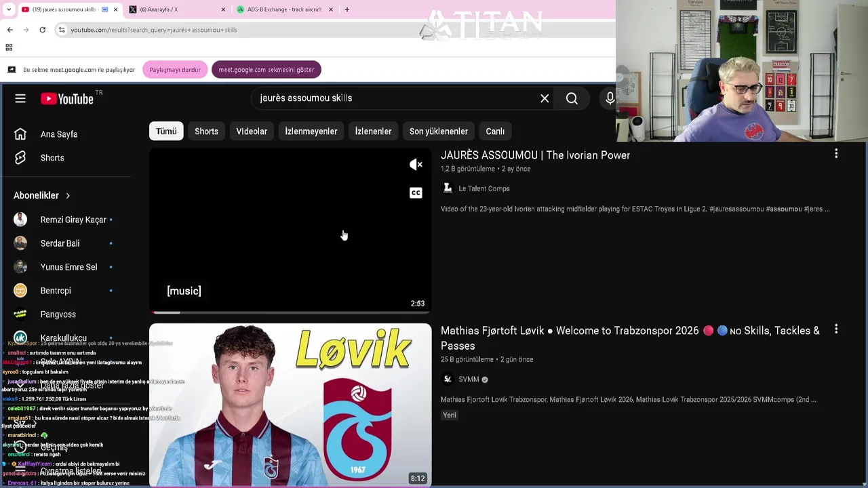The height and width of the screenshot is (488, 868).
Task: Open the SVMM channel link
Action: 469,380
